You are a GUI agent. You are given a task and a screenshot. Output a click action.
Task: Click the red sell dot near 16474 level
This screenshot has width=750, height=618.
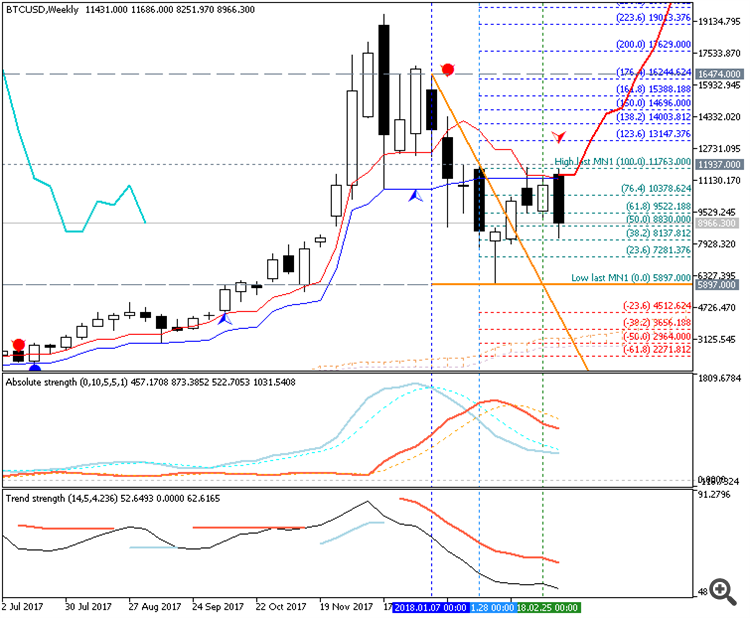click(x=448, y=70)
